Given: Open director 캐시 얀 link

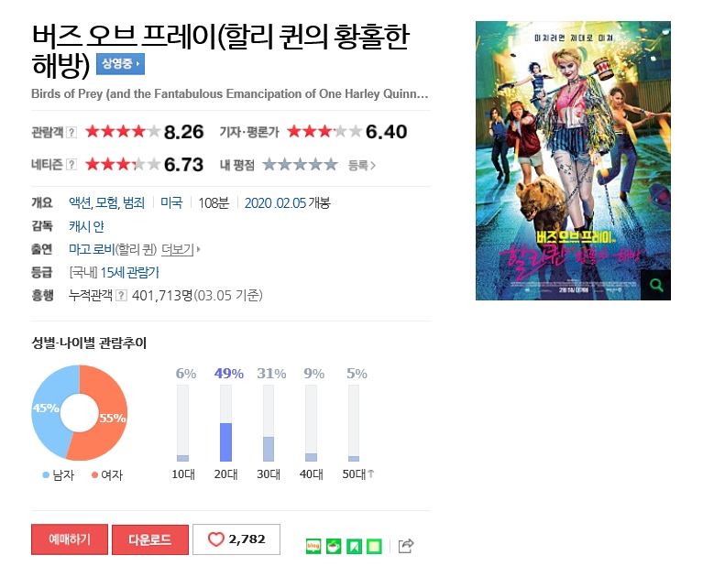Looking at the screenshot, I should [x=86, y=226].
